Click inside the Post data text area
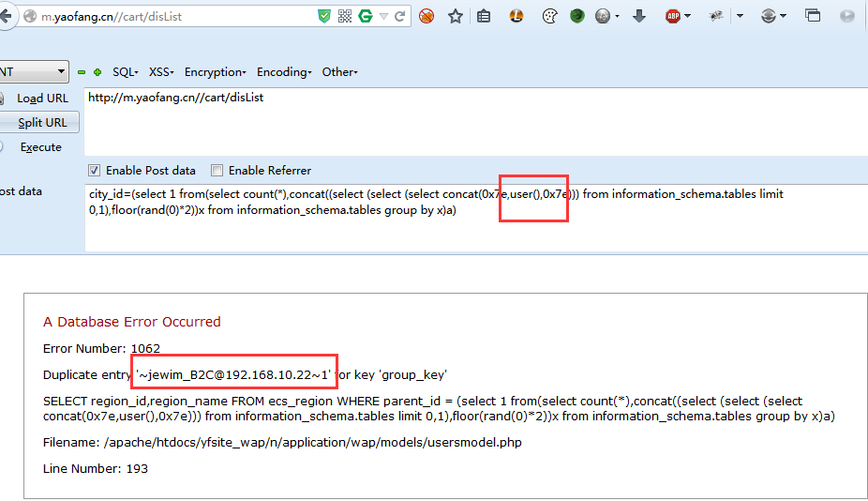 [x=476, y=218]
